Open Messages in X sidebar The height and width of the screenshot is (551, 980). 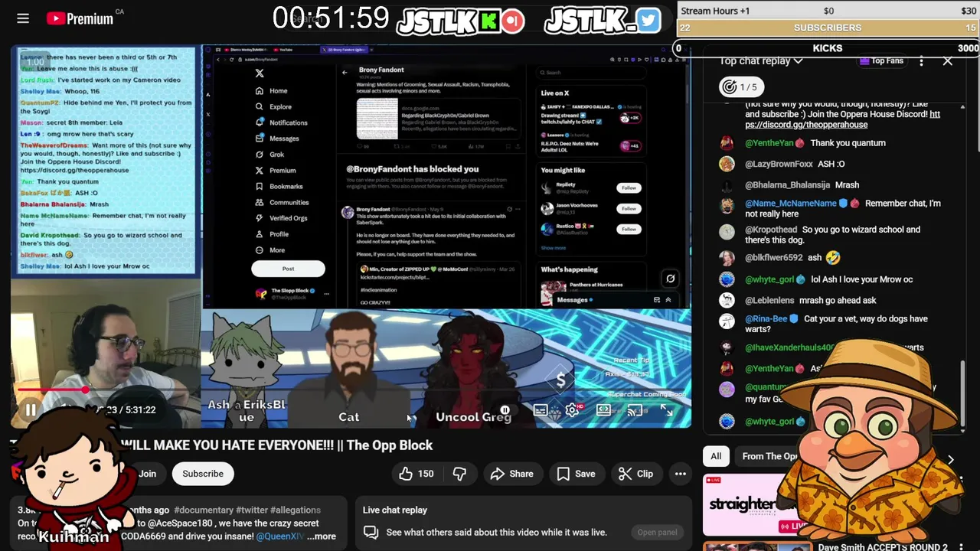click(276, 139)
